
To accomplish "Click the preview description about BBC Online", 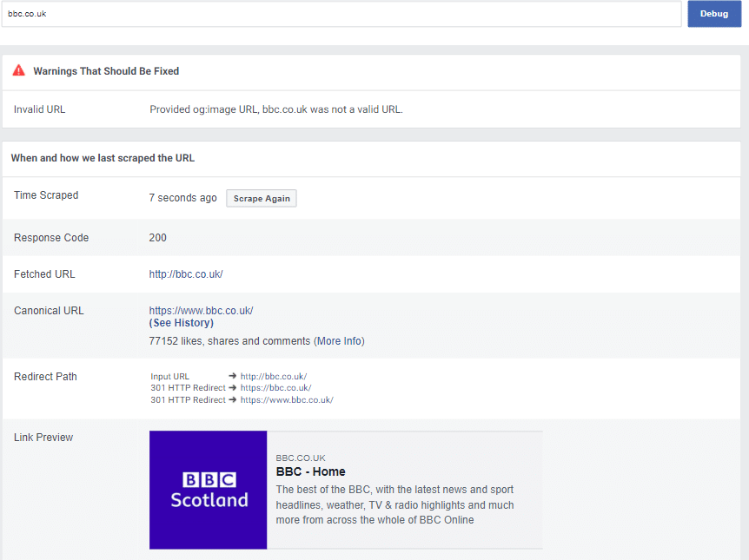I will click(x=394, y=504).
